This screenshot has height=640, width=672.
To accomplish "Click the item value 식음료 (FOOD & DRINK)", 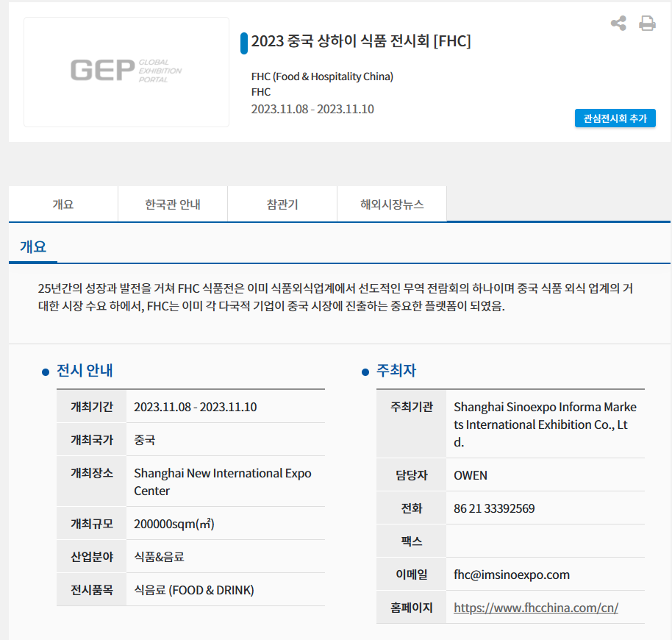I will pyautogui.click(x=194, y=590).
